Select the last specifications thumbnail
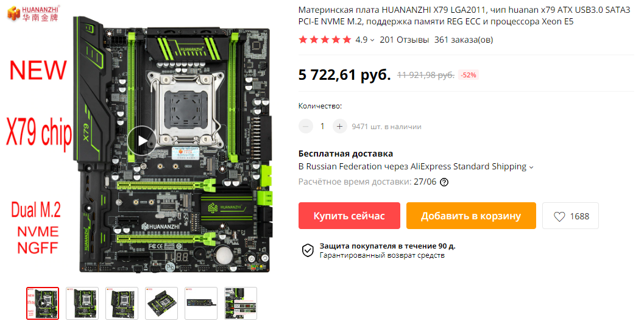The image size is (644, 332). pos(241,303)
